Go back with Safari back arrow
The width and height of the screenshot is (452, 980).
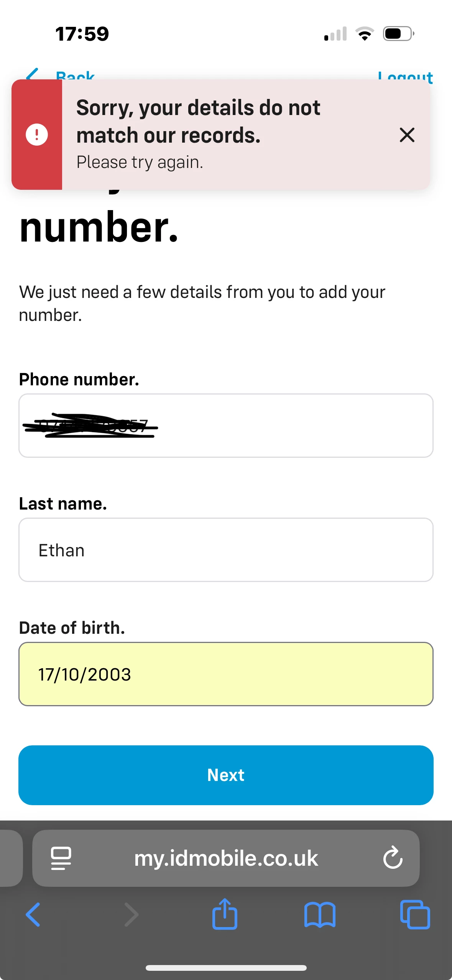[33, 914]
